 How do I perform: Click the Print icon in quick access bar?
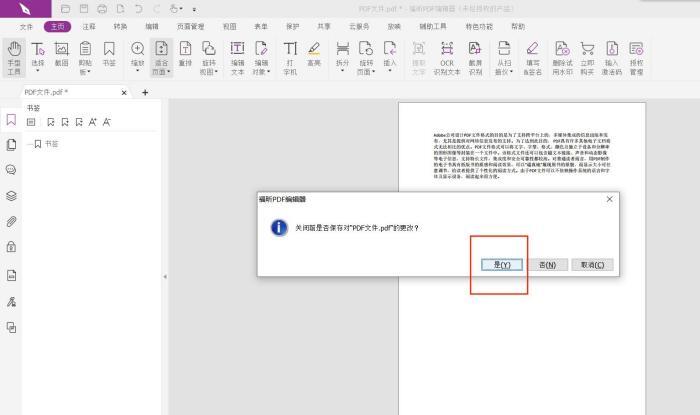[102, 8]
